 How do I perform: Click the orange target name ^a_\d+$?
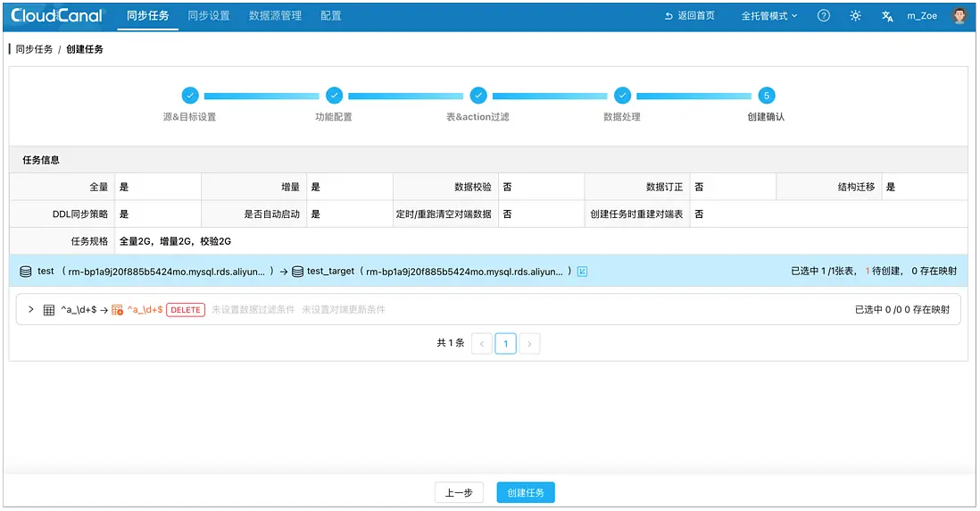pos(145,310)
